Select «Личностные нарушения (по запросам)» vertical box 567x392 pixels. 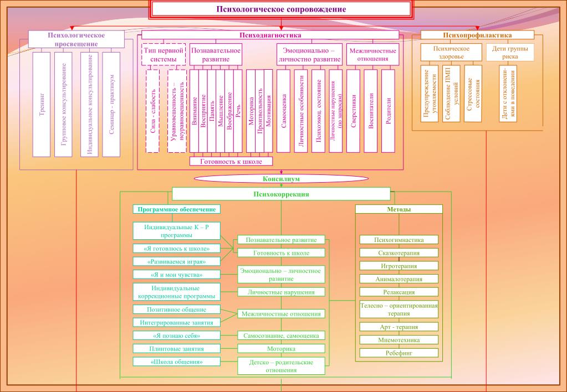336,111
